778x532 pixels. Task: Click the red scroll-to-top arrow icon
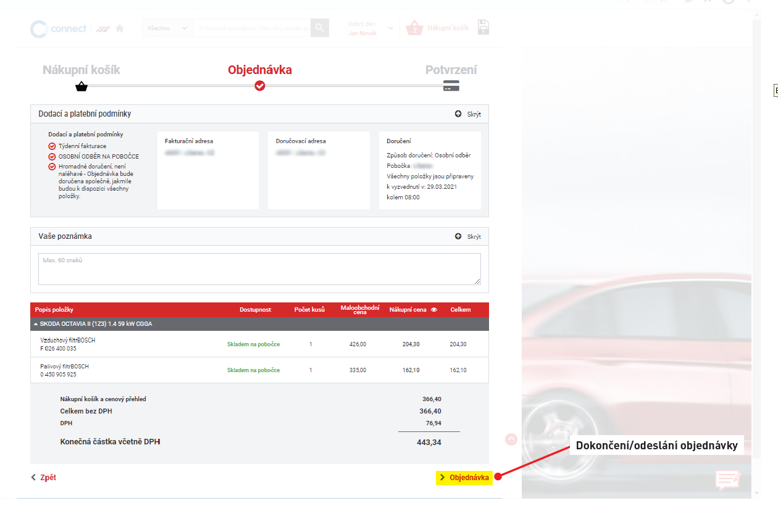[511, 439]
